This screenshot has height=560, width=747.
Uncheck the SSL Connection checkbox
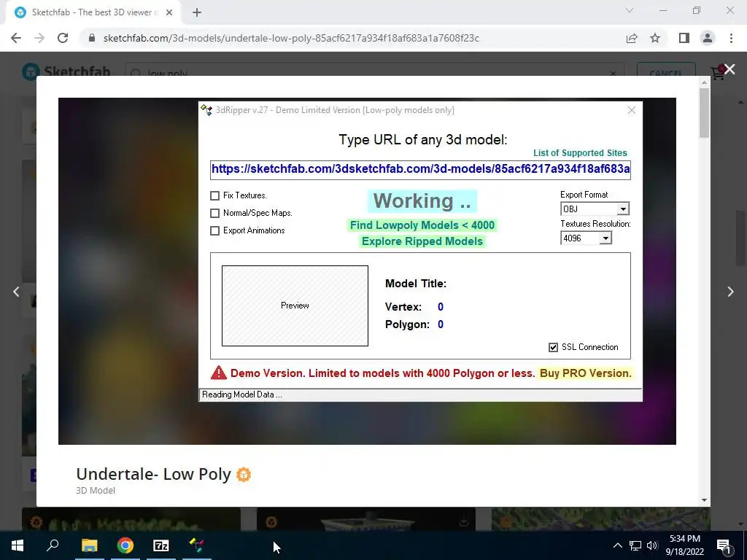[553, 348]
